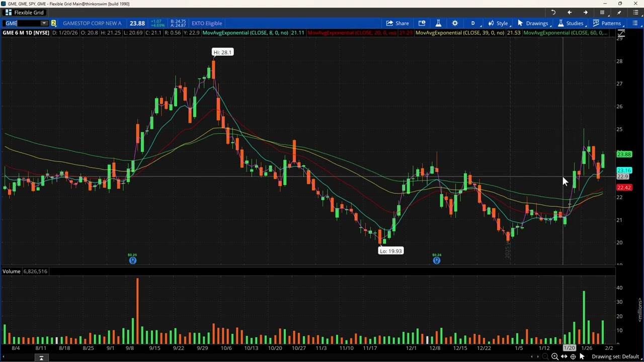The width and height of the screenshot is (644, 362).
Task: Click MovAvgExponential (CLOSE, 39, 0, no) label
Action: [x=460, y=33]
